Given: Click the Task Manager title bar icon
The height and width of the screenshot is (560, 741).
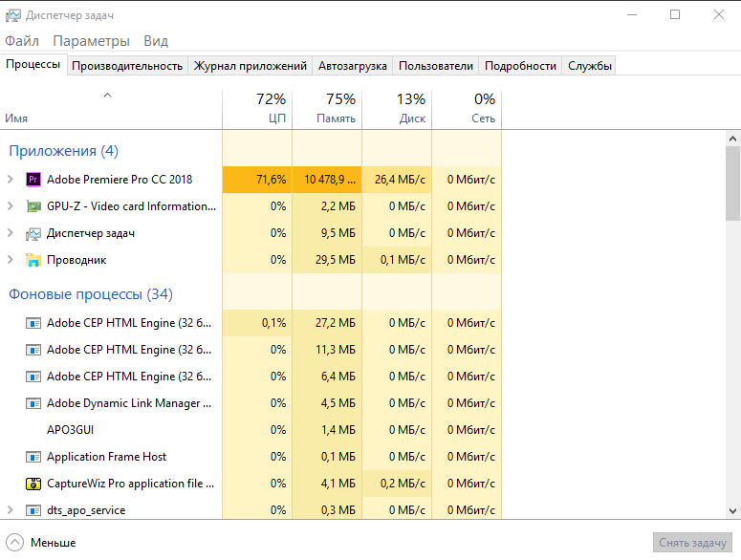Looking at the screenshot, I should click(12, 15).
